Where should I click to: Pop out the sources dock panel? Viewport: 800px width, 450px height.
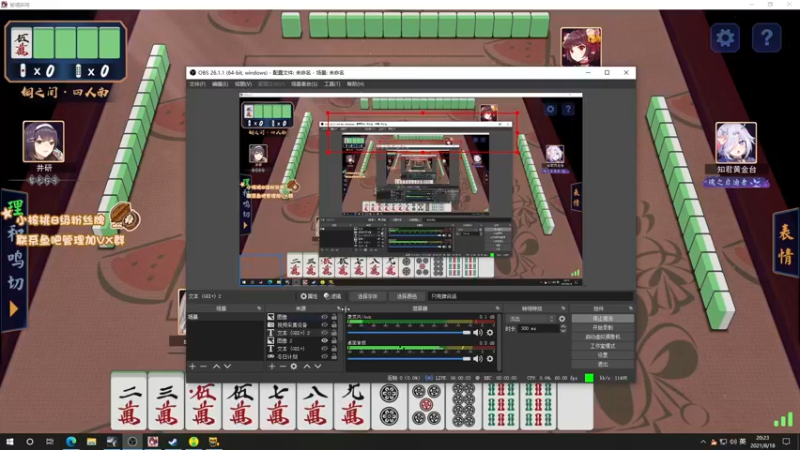click(338, 309)
